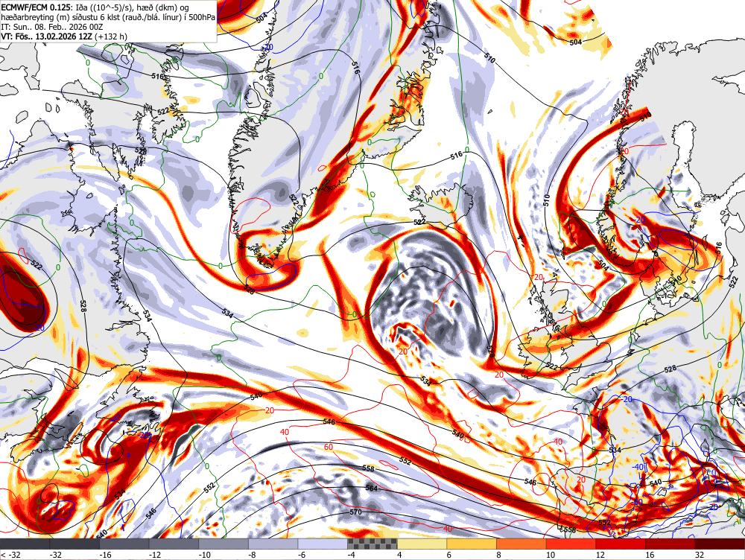This screenshot has width=745, height=560.
Task: Click the 'IT: Sun.. 08. Feb.. 2026 00Z' line
Action: tap(53, 27)
